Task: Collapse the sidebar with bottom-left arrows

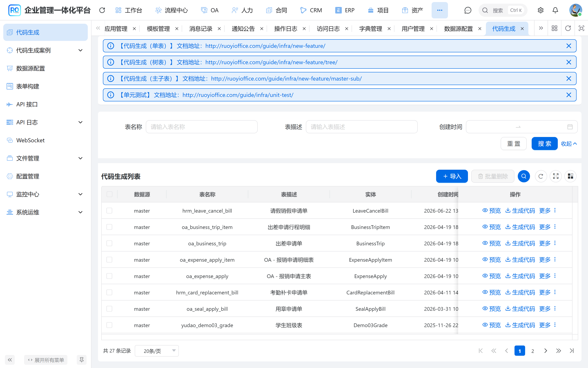Action: coord(10,360)
